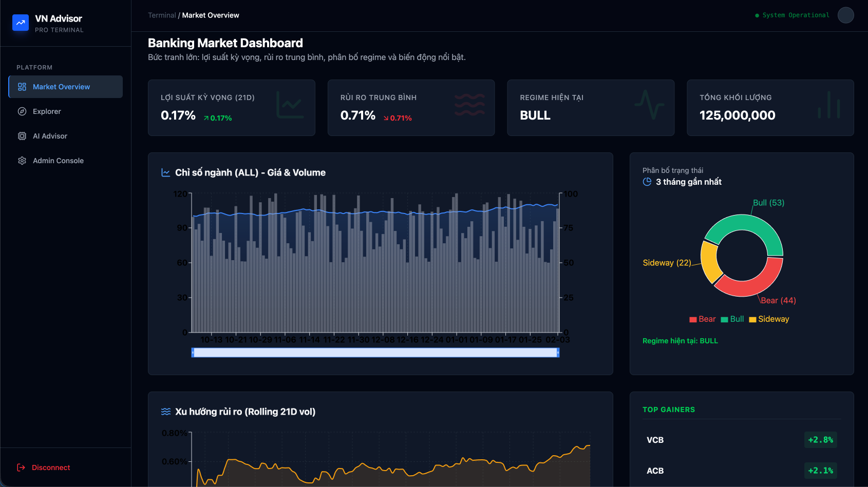Screen dimensions: 868x487
Task: Click the Admin Console gear icon
Action: pyautogui.click(x=22, y=161)
